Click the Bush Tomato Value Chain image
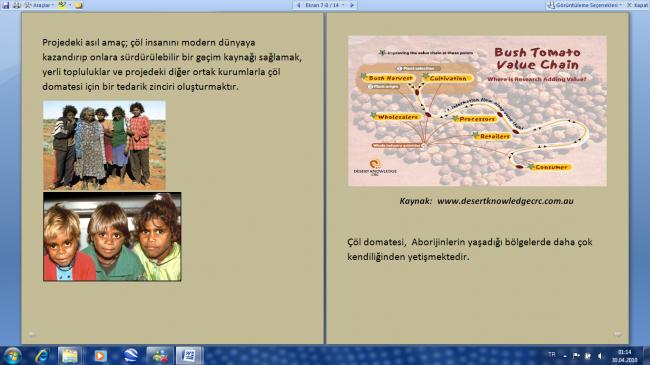 click(x=477, y=111)
